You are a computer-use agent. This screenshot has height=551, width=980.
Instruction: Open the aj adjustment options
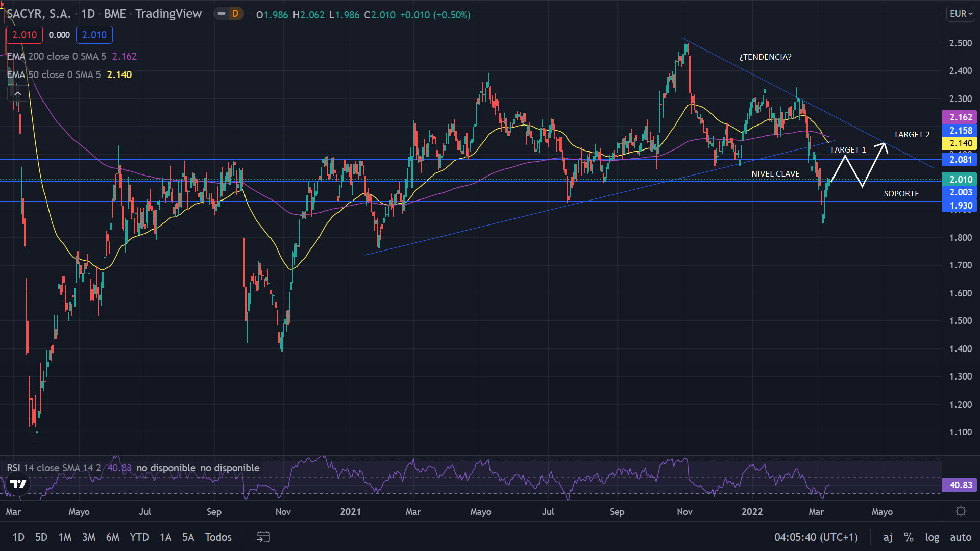(888, 537)
